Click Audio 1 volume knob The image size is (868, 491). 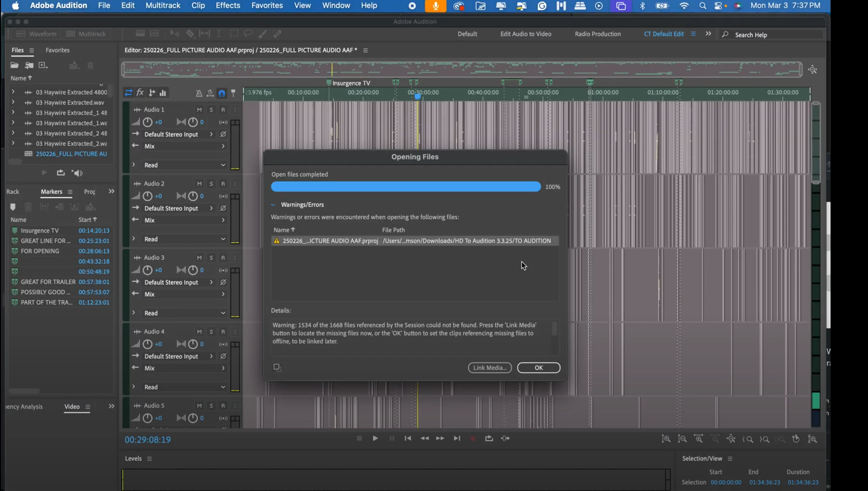tap(147, 122)
